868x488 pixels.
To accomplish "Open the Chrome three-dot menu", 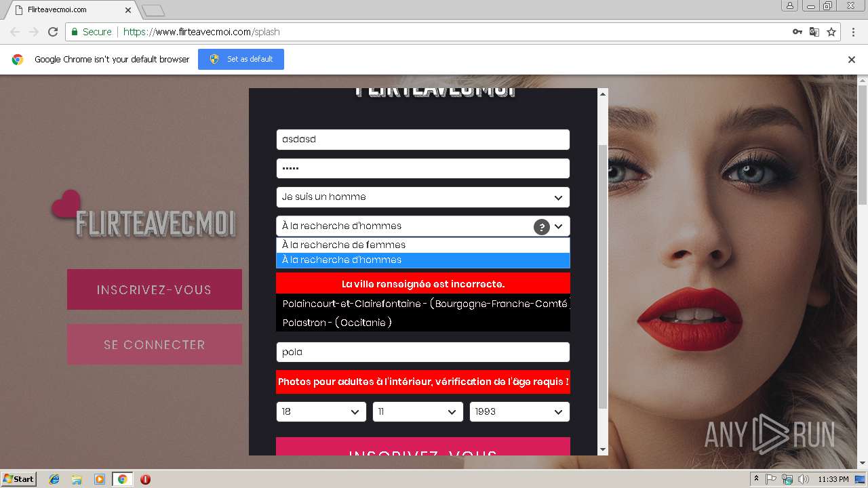I will (x=852, y=32).
